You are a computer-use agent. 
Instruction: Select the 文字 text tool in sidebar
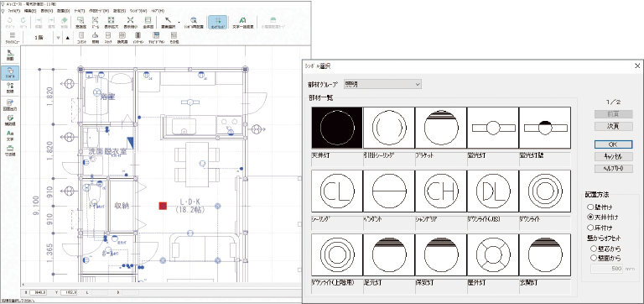pyautogui.click(x=11, y=135)
